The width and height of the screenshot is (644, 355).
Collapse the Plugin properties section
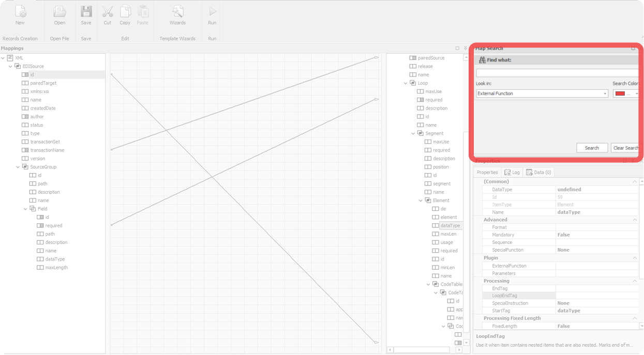tap(635, 258)
